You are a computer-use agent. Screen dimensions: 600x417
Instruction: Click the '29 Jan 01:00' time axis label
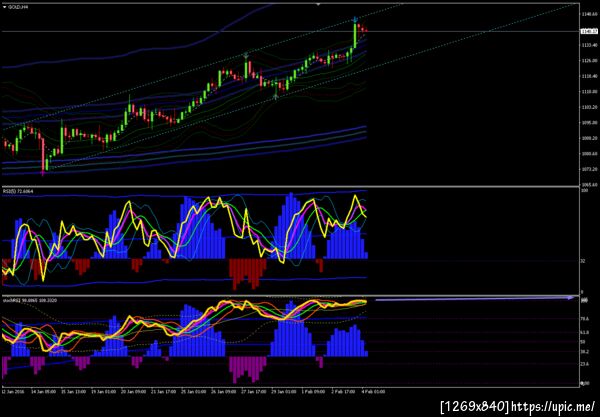[x=284, y=392]
